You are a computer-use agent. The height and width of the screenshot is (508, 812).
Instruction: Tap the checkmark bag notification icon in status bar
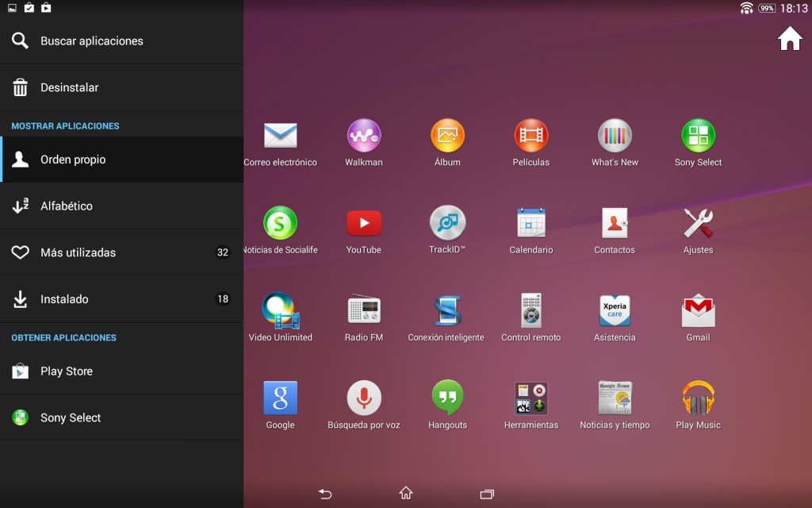click(29, 7)
